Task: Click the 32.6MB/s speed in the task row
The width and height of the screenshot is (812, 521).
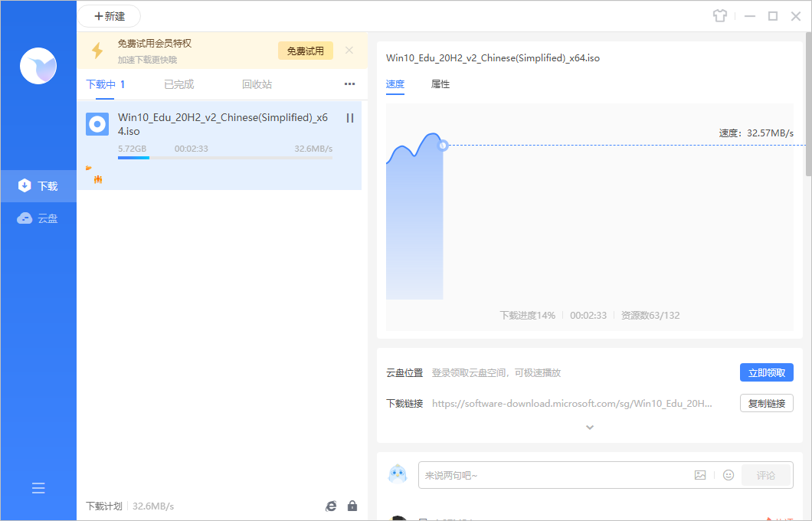Action: (313, 149)
